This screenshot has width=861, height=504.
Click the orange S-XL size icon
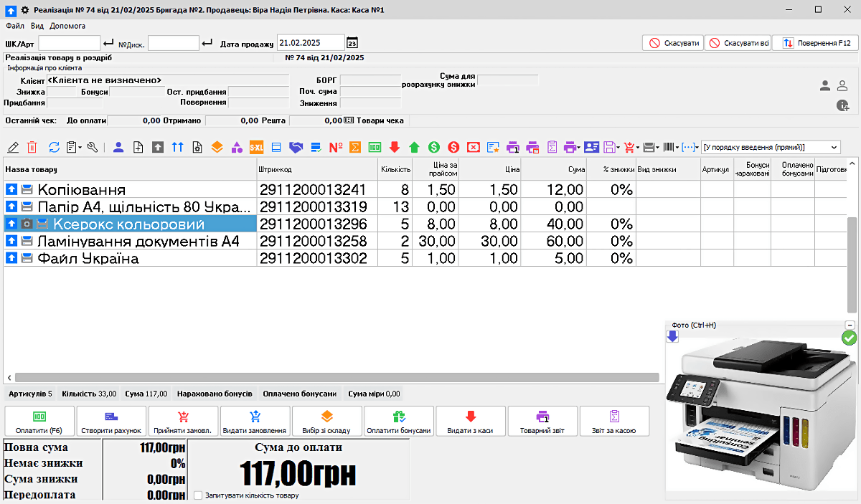256,147
